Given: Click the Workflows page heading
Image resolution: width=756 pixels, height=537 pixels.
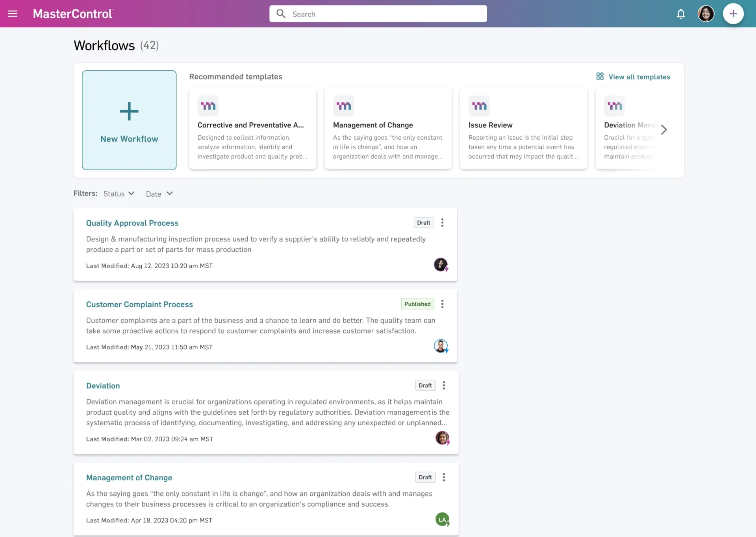Looking at the screenshot, I should pos(104,46).
